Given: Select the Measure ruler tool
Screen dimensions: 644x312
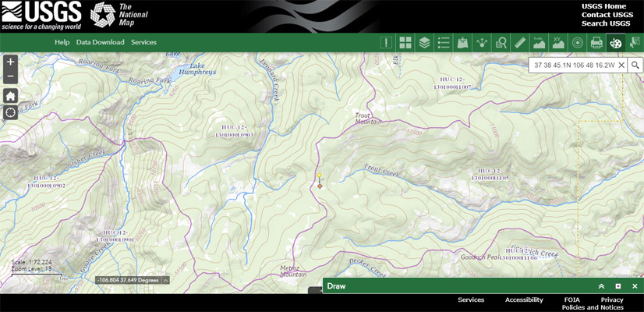Looking at the screenshot, I should pyautogui.click(x=520, y=43).
